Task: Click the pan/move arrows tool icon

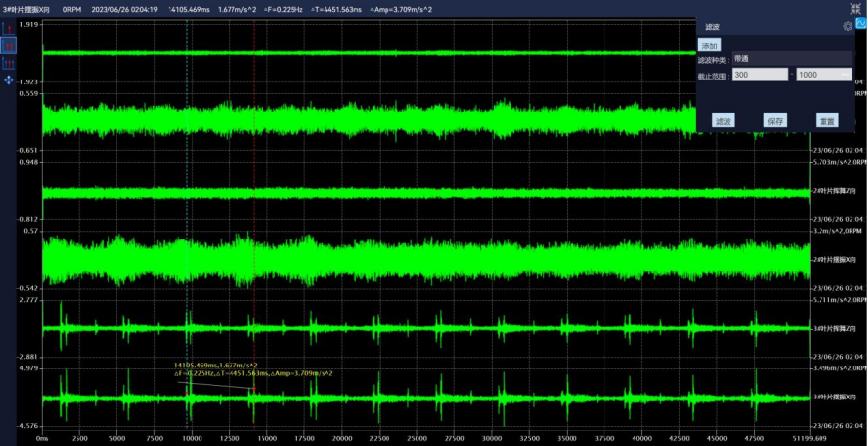Action: pyautogui.click(x=10, y=80)
